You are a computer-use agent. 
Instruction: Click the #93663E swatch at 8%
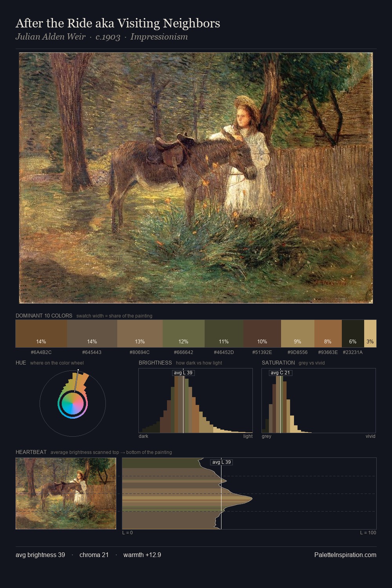(328, 334)
